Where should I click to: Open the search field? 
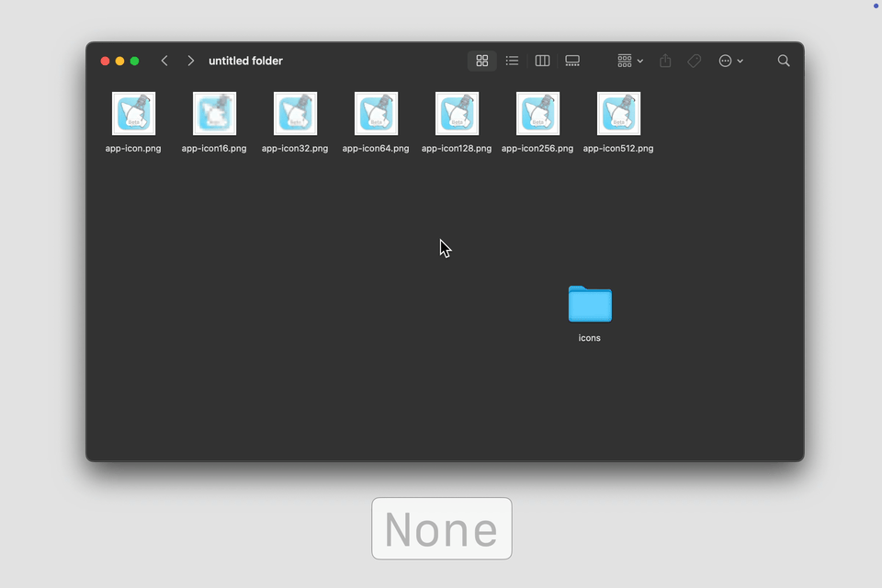tap(783, 61)
